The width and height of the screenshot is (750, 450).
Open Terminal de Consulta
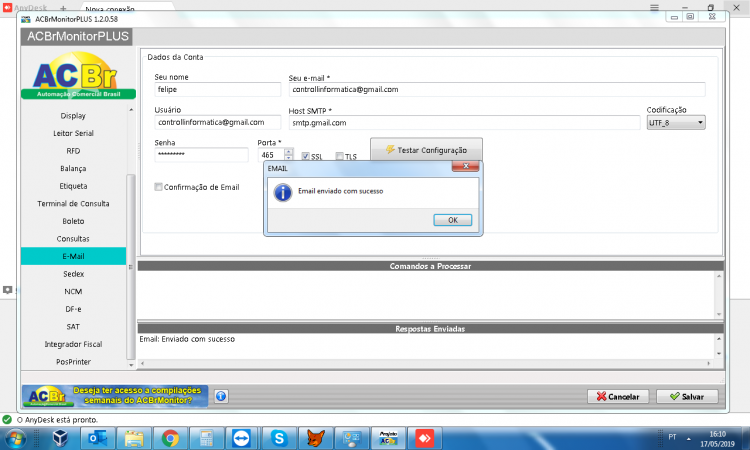(x=73, y=204)
